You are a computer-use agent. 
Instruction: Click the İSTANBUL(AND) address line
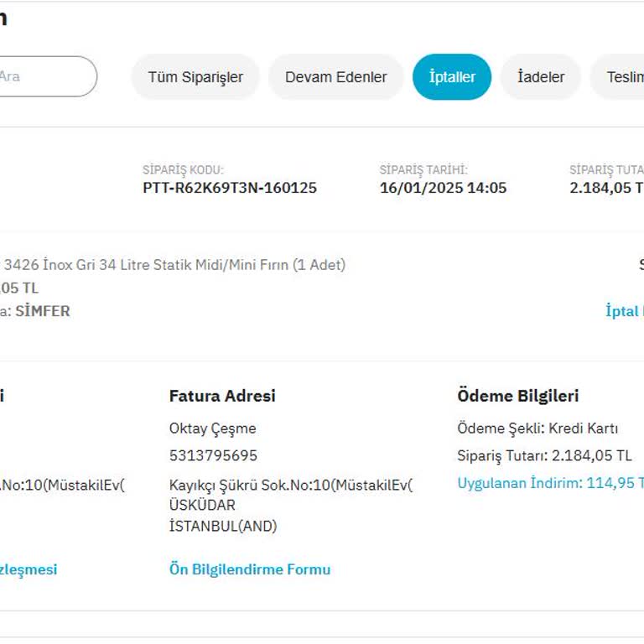click(223, 526)
